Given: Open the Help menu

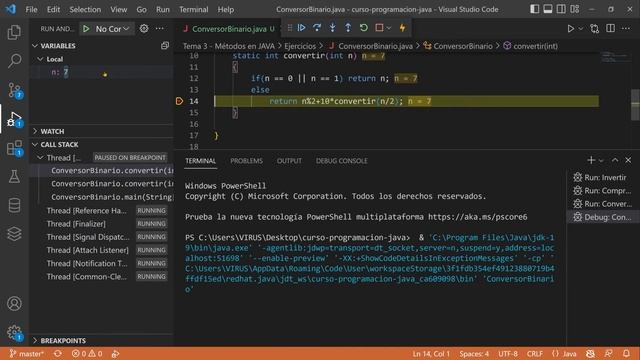Looking at the screenshot, I should tap(226, 9).
